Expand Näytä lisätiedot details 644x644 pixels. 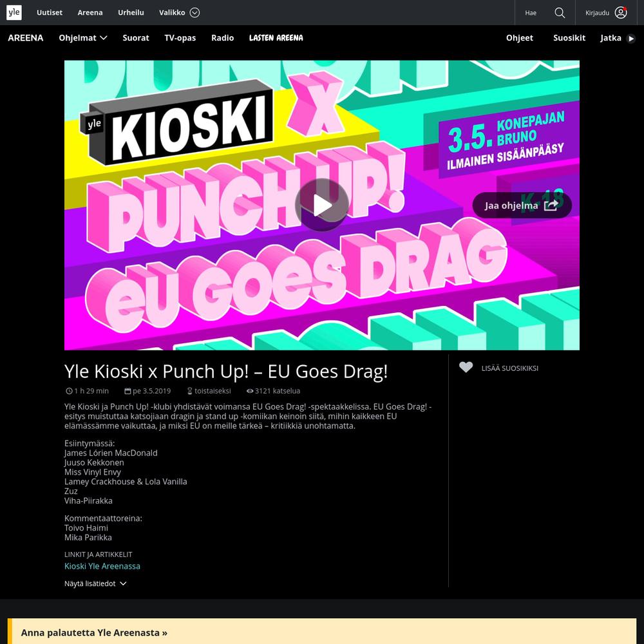coord(95,583)
